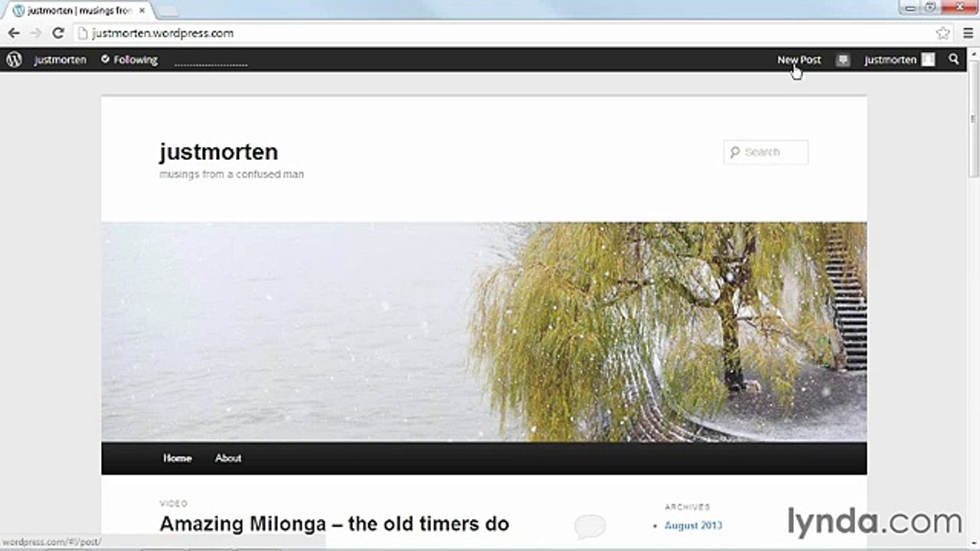Open comment bubble beside Amazing Milonga post
980x551 pixels.
[590, 526]
